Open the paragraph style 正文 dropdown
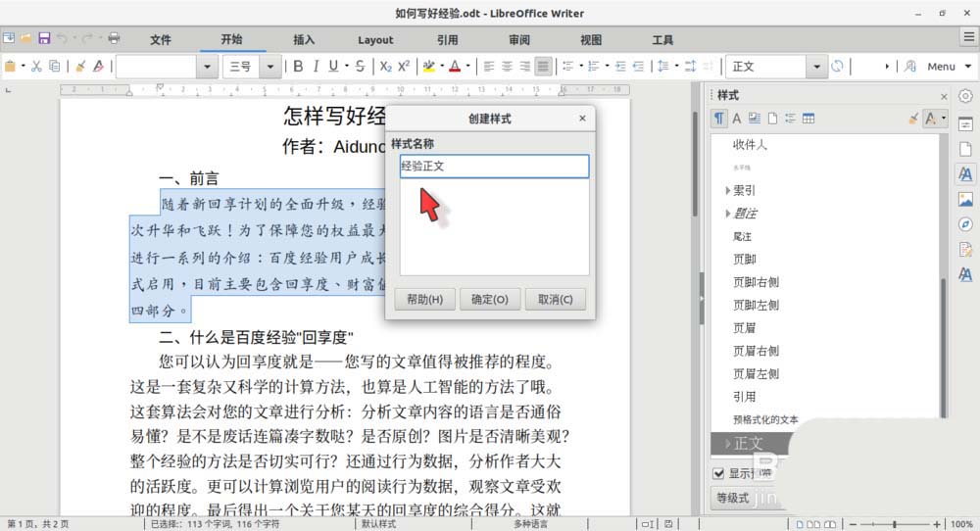The height and width of the screenshot is (531, 980). pos(816,67)
